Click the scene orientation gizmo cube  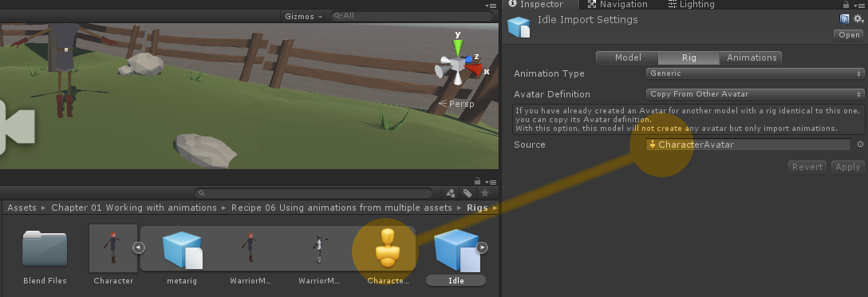[457, 65]
